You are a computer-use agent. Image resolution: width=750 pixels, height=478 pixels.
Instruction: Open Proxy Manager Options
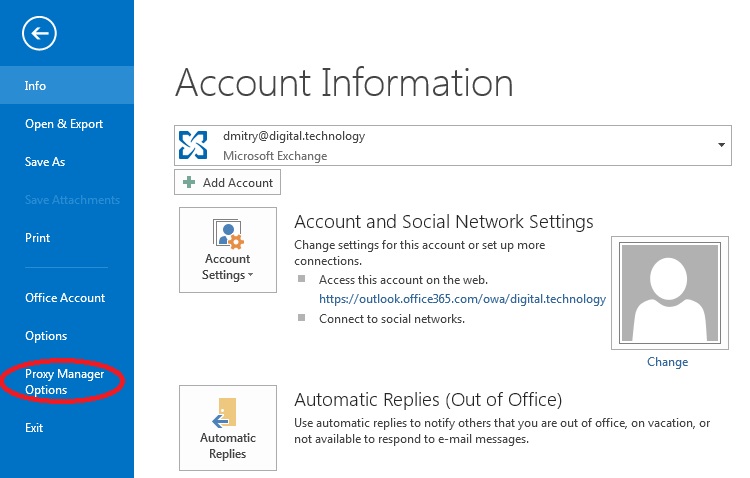click(64, 382)
